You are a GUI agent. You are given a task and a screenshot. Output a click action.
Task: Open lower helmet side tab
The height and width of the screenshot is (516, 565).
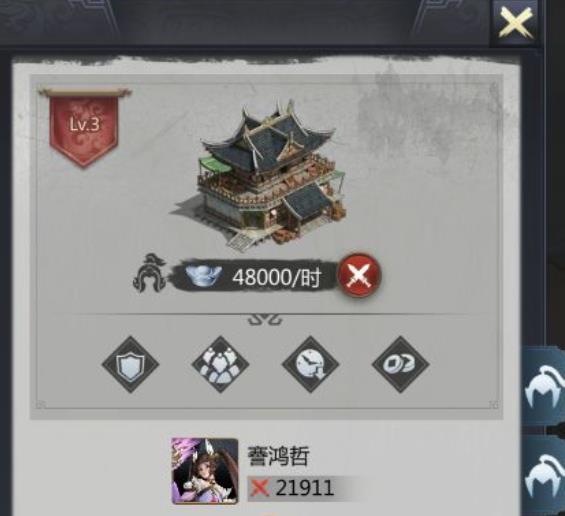[545, 477]
